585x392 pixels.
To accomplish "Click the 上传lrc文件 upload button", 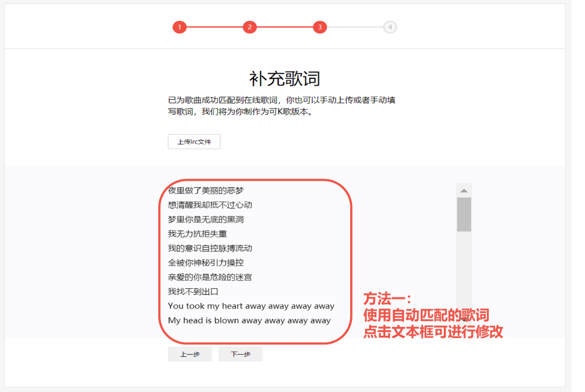I will 194,142.
